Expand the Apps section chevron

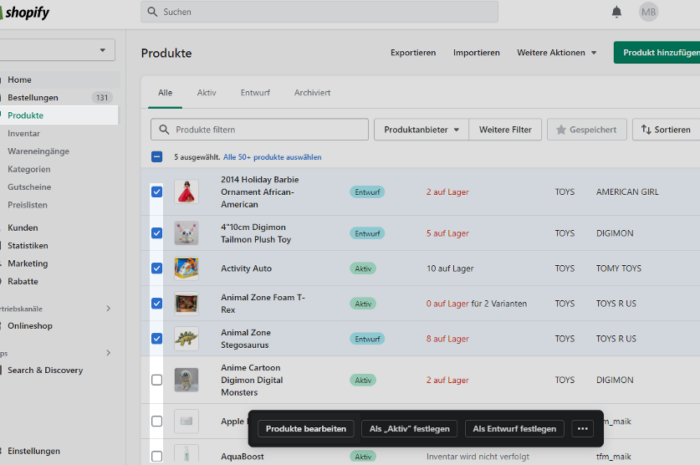point(108,353)
